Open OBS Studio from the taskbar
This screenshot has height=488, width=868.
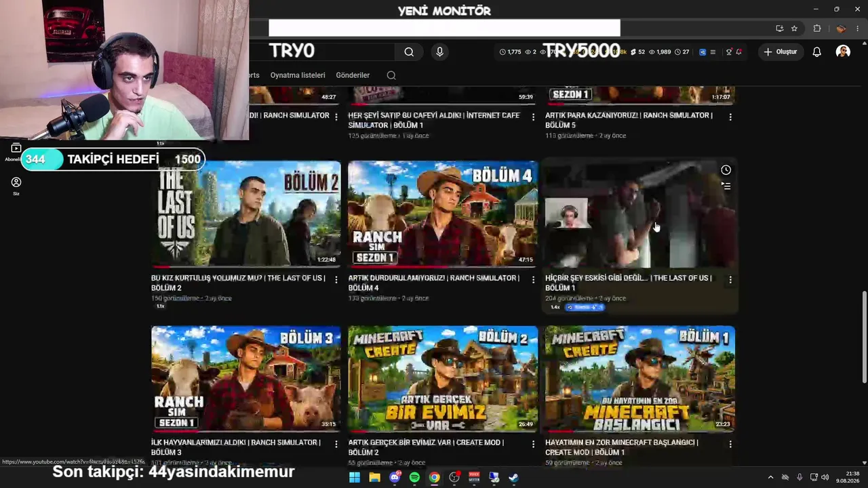pos(454,478)
